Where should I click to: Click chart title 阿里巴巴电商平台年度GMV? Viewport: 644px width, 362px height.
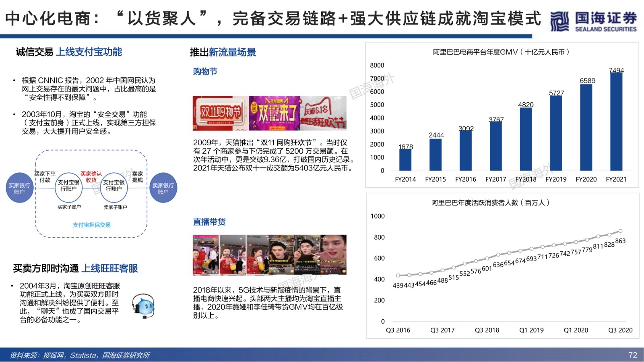click(x=501, y=52)
